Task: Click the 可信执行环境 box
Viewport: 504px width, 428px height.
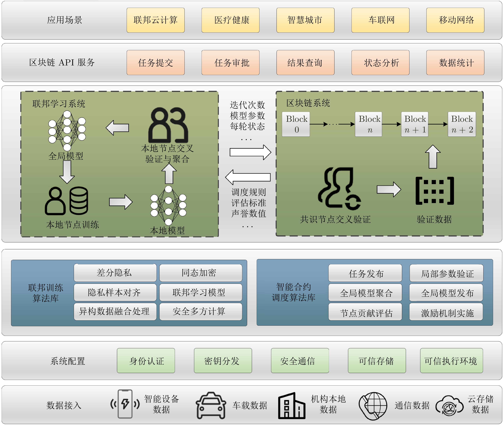Action: click(452, 361)
